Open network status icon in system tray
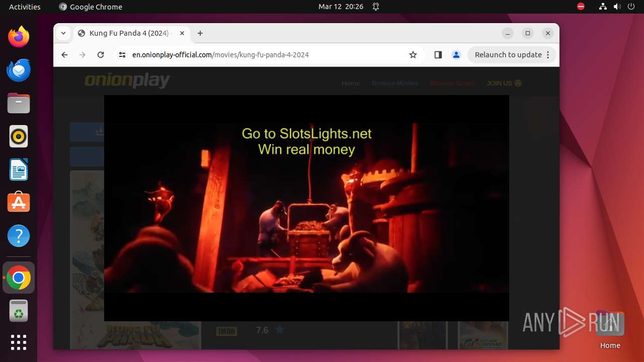This screenshot has width=644, height=362. (603, 7)
